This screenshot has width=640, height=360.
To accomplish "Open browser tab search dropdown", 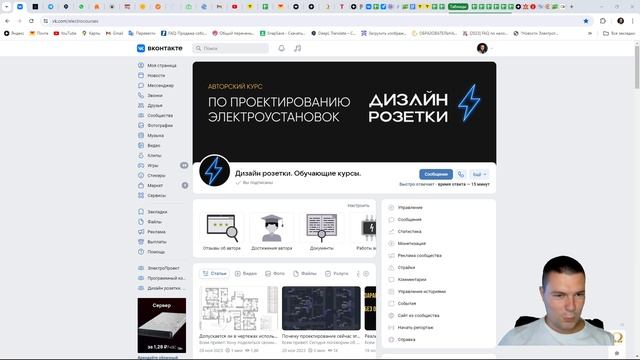I will click(x=6, y=7).
